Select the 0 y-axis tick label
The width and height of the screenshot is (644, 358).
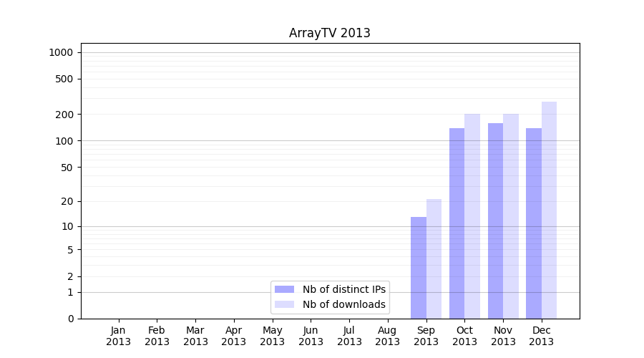pos(71,319)
